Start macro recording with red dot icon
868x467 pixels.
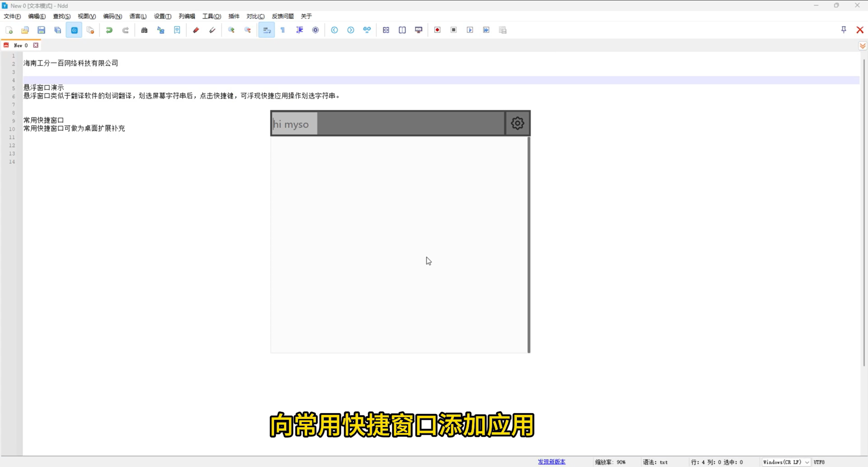[437, 30]
